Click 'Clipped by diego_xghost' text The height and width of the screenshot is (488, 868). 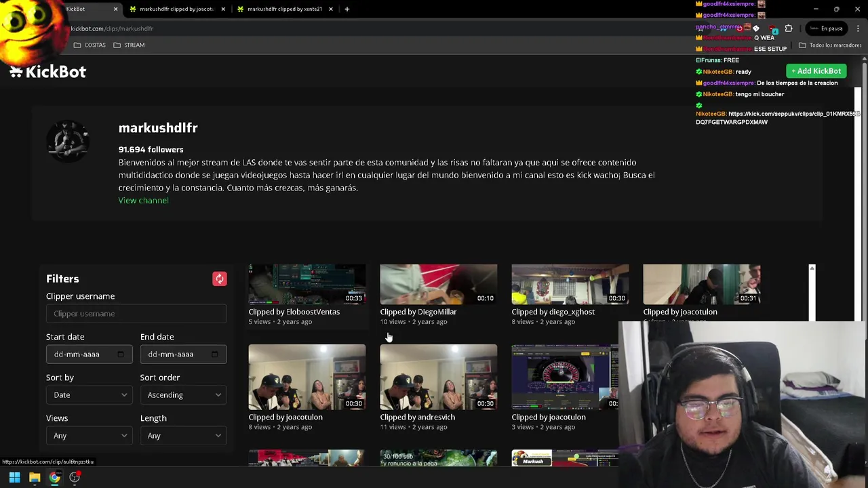(553, 312)
